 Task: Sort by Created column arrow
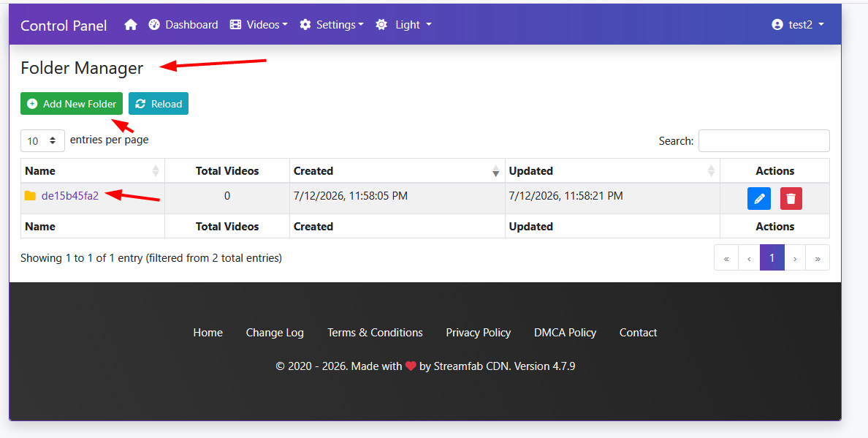pyautogui.click(x=496, y=171)
